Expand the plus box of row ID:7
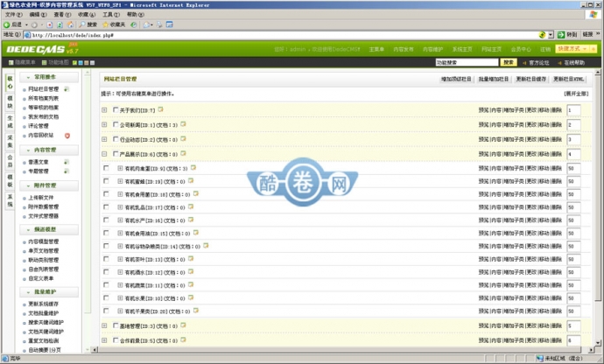The image size is (604, 364). (x=104, y=110)
